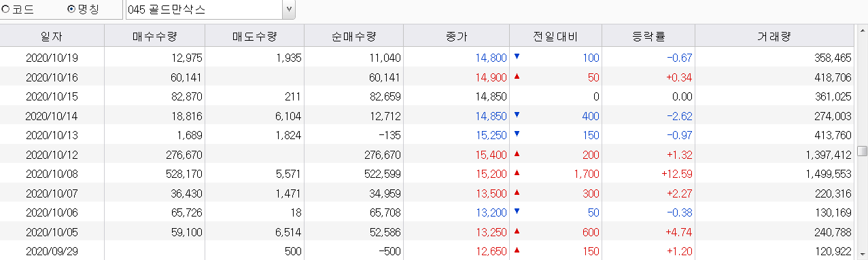Click volume value 120,922

click(x=833, y=251)
